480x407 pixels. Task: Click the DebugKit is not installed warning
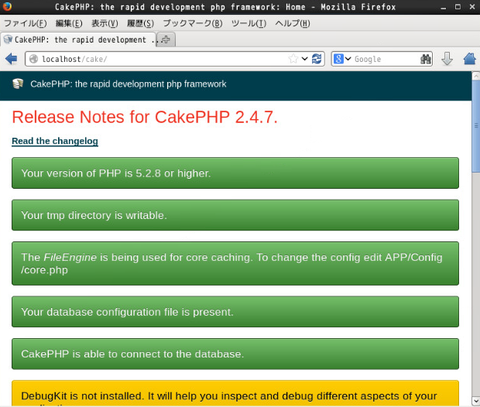point(235,394)
